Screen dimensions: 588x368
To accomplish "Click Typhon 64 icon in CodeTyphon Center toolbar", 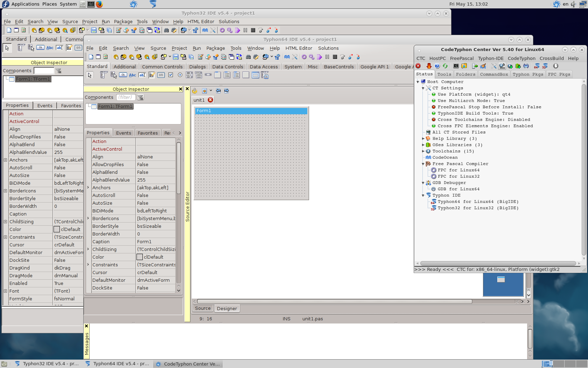I will coord(537,66).
